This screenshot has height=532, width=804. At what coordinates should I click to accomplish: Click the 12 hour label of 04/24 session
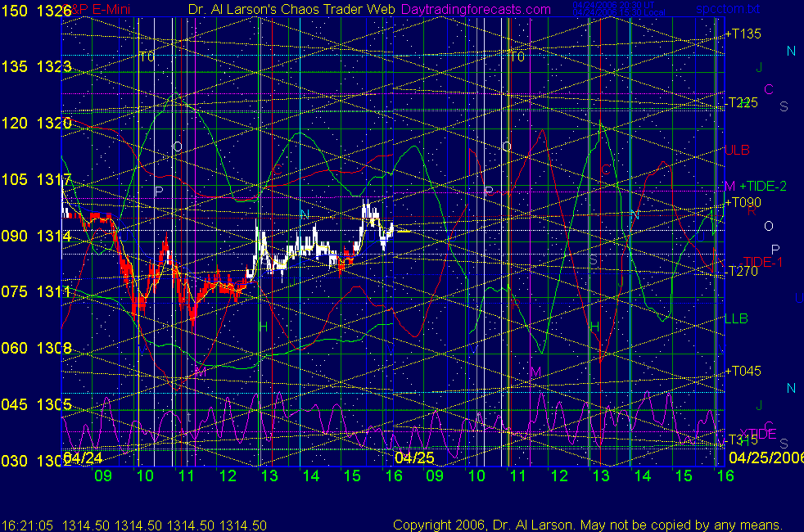click(x=228, y=476)
